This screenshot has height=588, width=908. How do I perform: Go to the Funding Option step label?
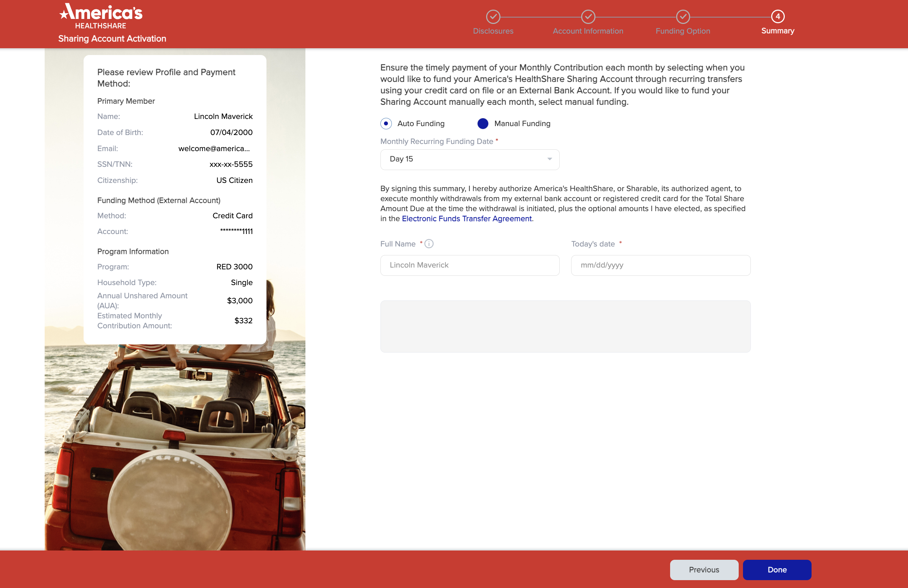[x=683, y=31]
